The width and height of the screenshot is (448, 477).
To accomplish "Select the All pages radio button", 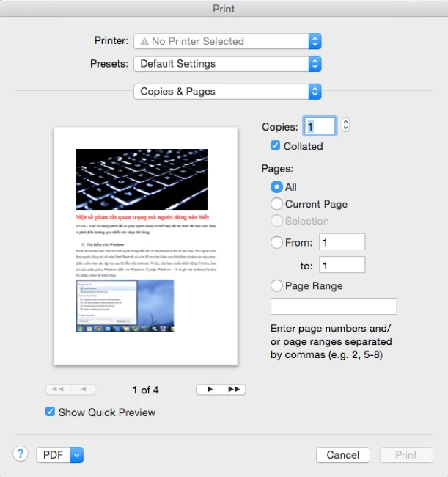I will 277,187.
